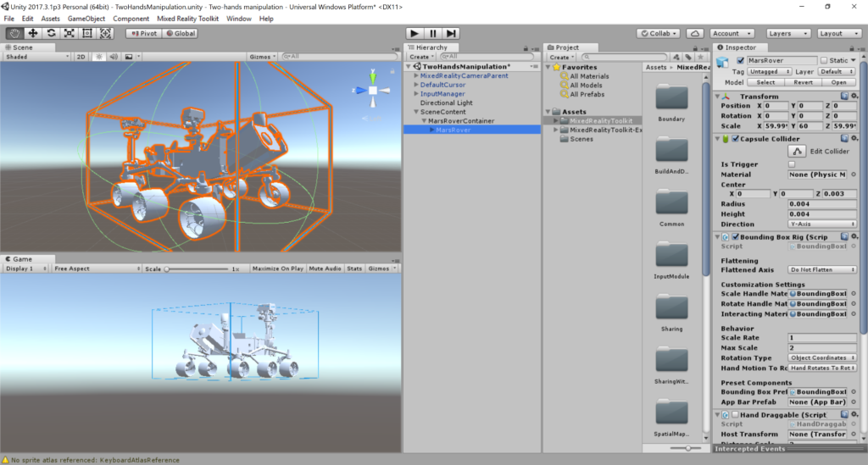Open the Window menu
Screen dimensions: 868x465
coord(238,19)
